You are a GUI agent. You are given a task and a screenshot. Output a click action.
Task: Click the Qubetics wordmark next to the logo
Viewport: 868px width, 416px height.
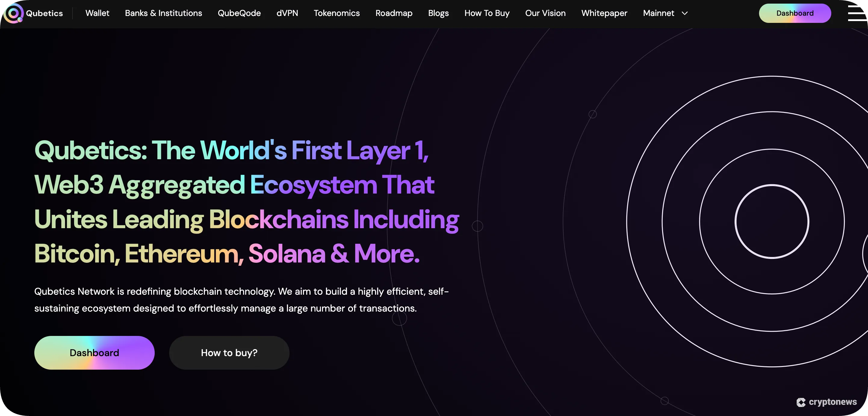[44, 13]
